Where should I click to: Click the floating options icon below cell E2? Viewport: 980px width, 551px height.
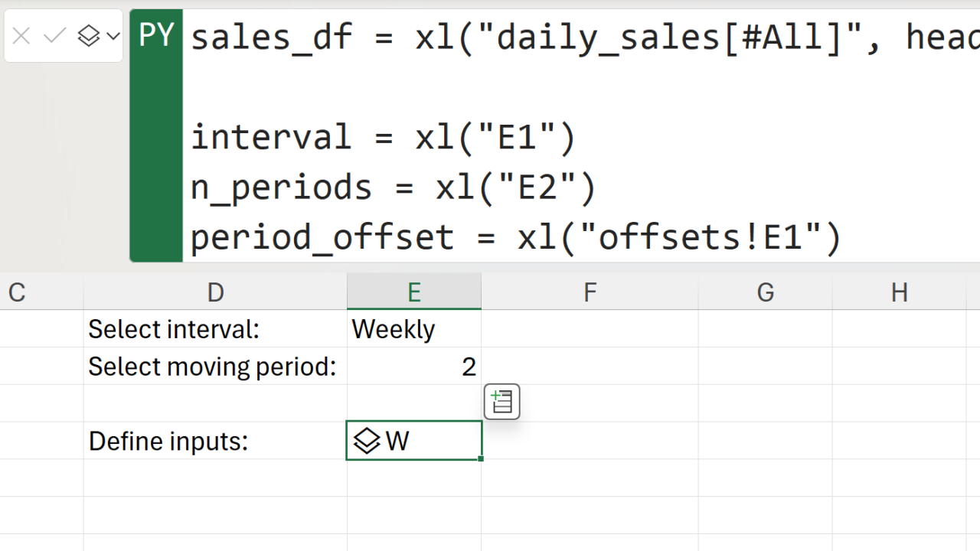(x=502, y=402)
